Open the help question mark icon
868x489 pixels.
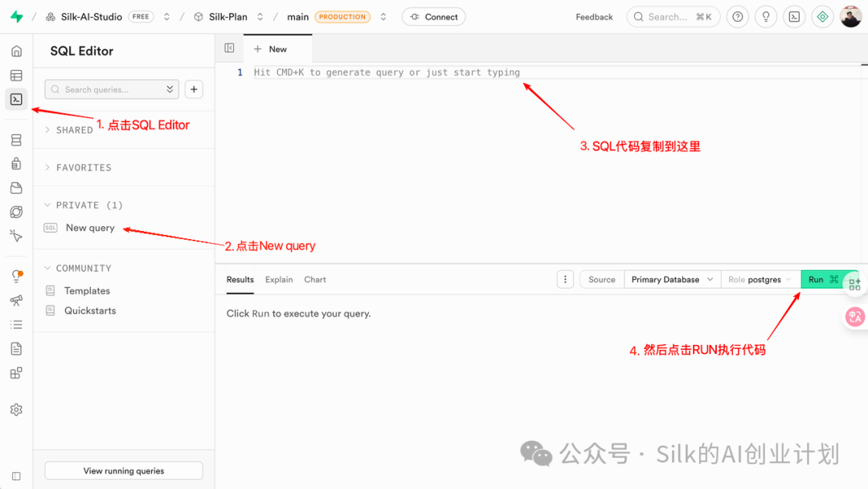coord(738,17)
